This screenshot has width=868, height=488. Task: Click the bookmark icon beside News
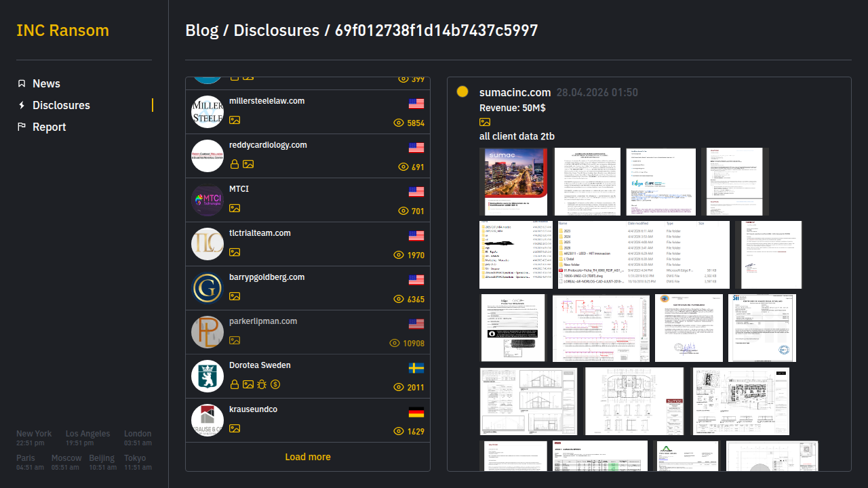click(x=22, y=83)
